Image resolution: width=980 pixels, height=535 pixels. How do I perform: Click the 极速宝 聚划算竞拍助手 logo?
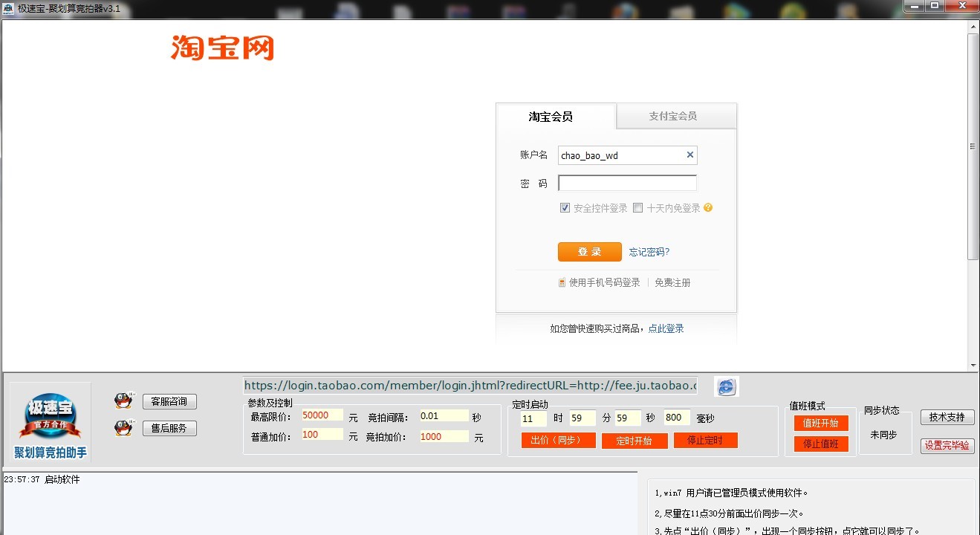tap(51, 423)
